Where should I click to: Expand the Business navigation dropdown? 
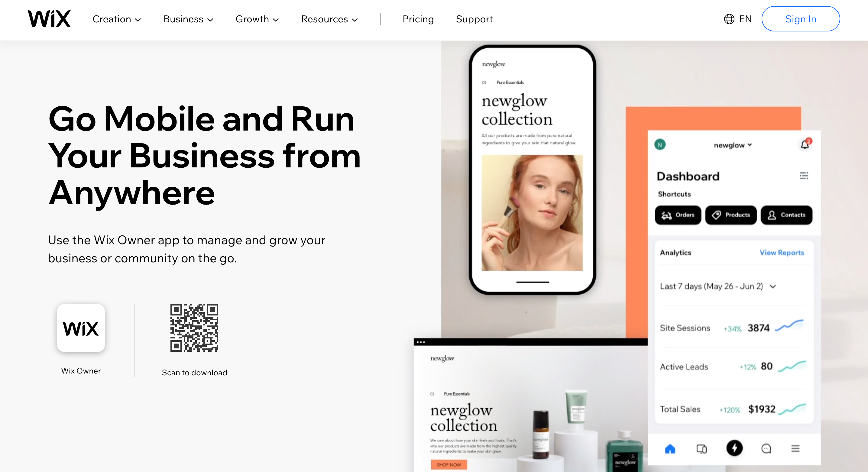(187, 19)
